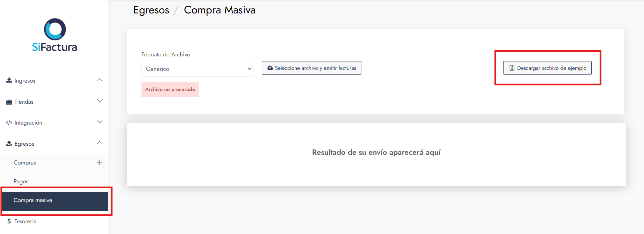The height and width of the screenshot is (234, 644).
Task: Go to the Pagos submenu item
Action: coord(21,181)
